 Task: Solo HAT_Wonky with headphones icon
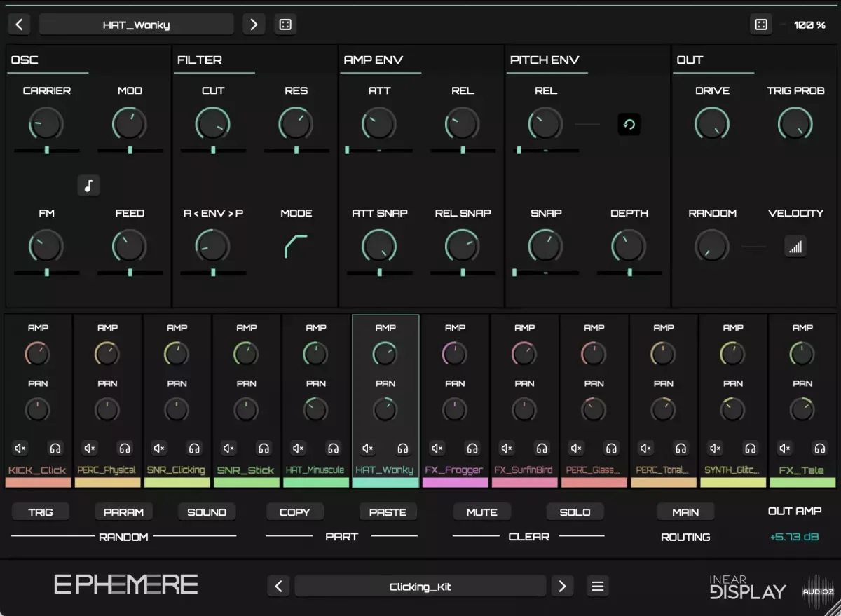[x=402, y=449]
